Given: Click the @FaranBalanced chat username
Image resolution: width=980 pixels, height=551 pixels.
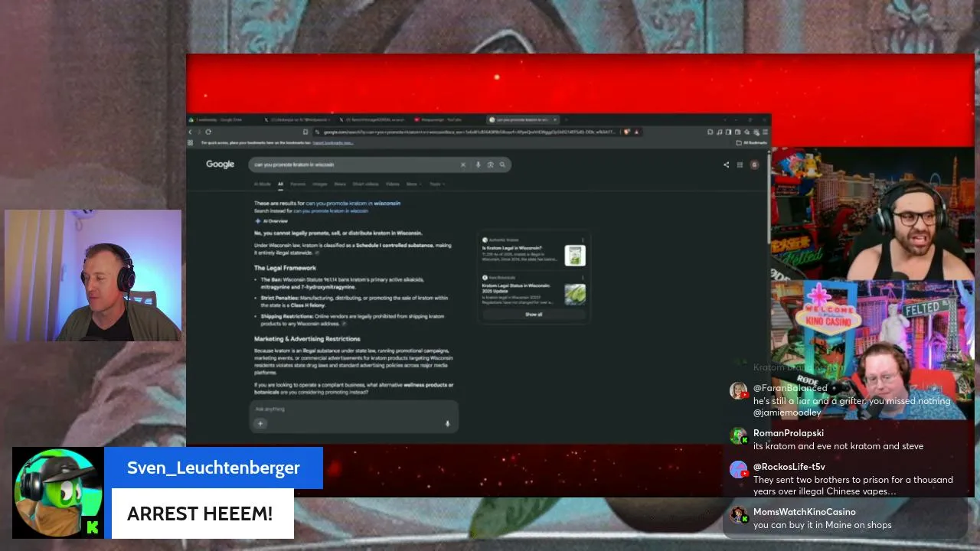Looking at the screenshot, I should (x=790, y=388).
